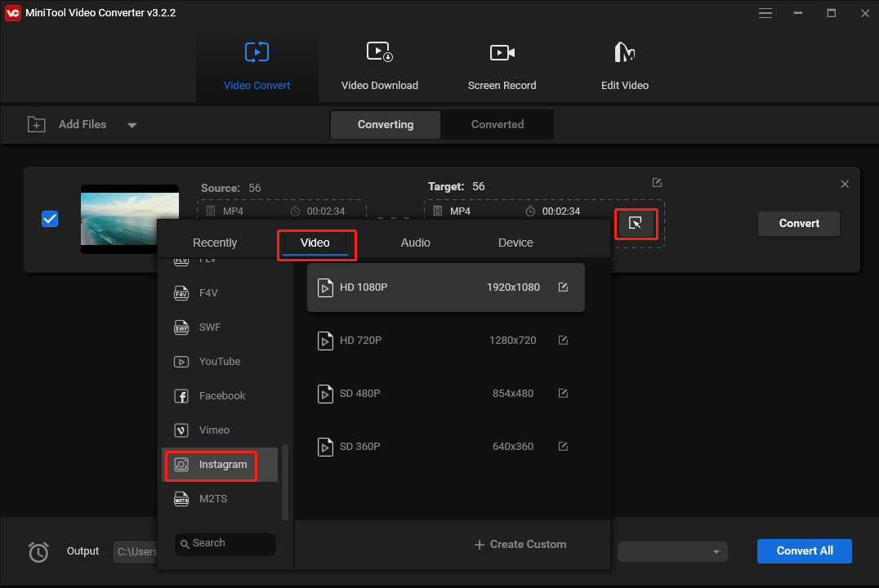
Task: Choose the Vimeo format
Action: 220,430
